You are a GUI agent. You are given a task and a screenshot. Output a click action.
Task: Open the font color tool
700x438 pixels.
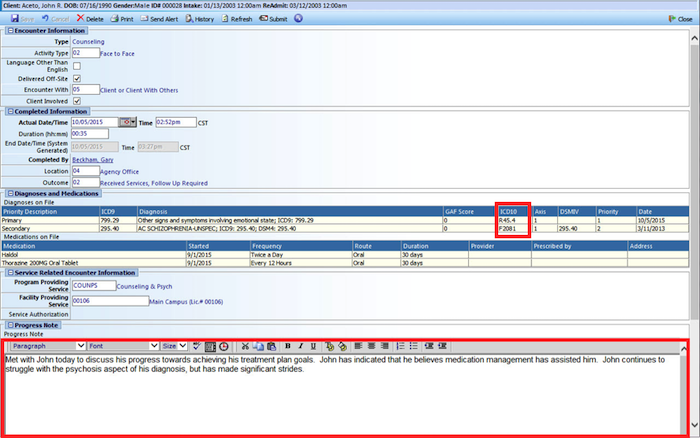[329, 346]
